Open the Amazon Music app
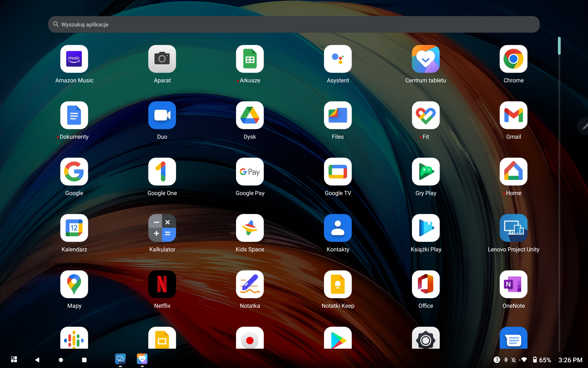Screen dimensions: 588x368 [x=74, y=59]
